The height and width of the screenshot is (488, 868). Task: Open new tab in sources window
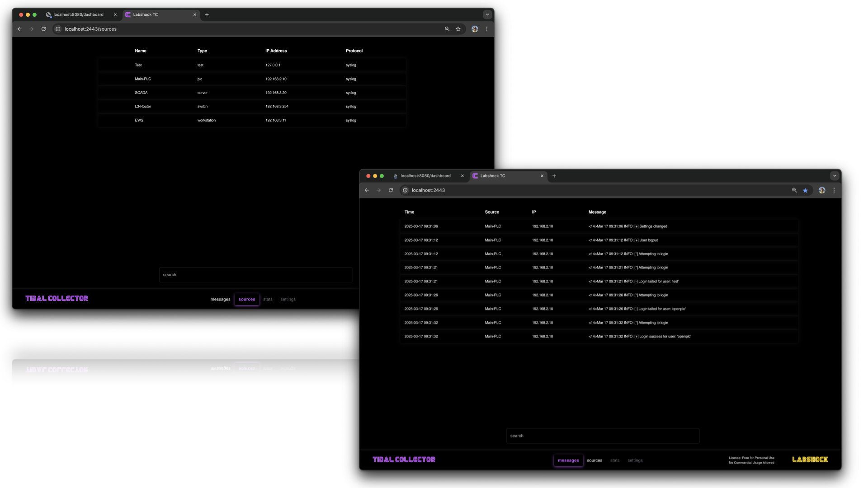coord(207,14)
